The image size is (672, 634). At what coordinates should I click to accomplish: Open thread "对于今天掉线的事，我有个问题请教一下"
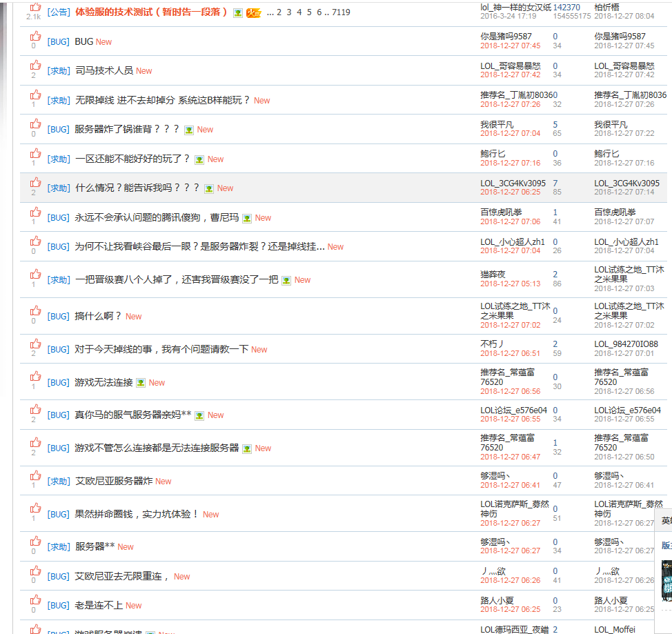(161, 350)
